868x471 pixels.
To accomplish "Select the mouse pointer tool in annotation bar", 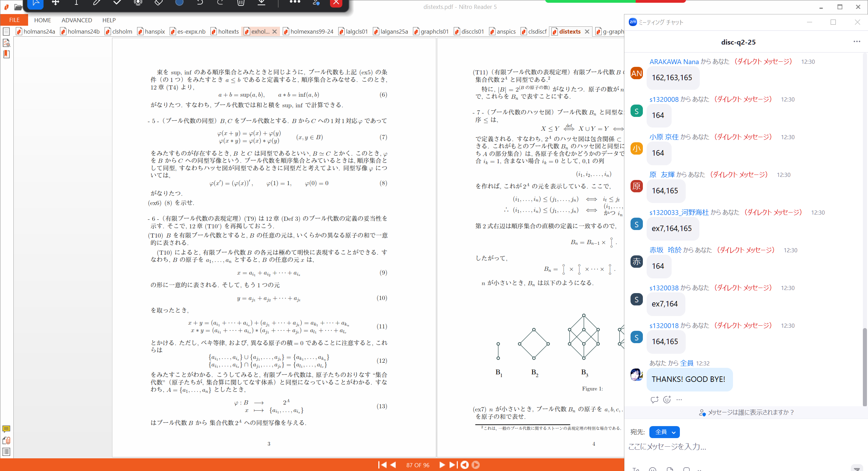I will pos(35,3).
